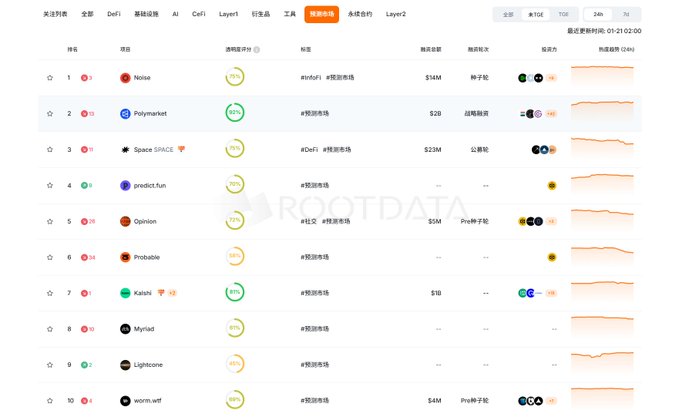Click the star icon in worm.wtf row

50,401
